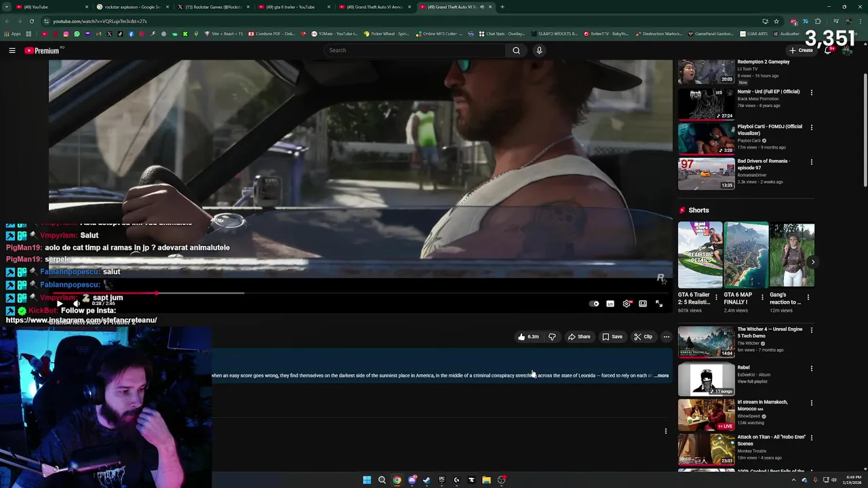This screenshot has height=488, width=868.
Task: Open File Explorer from the taskbar
Action: 486,480
